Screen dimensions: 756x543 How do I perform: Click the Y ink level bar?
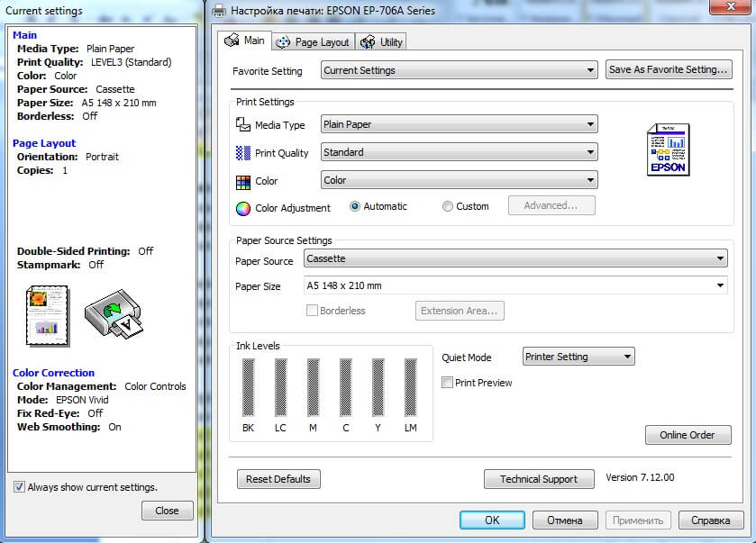[378, 387]
